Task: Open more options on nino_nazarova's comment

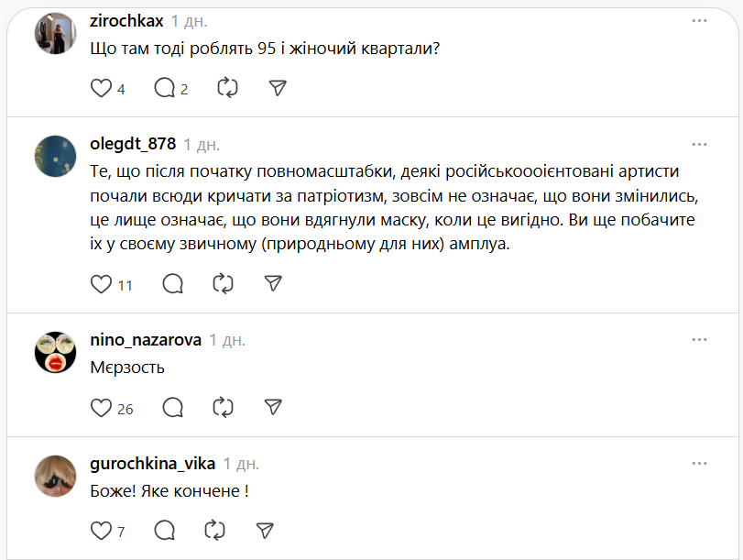Action: (x=700, y=339)
